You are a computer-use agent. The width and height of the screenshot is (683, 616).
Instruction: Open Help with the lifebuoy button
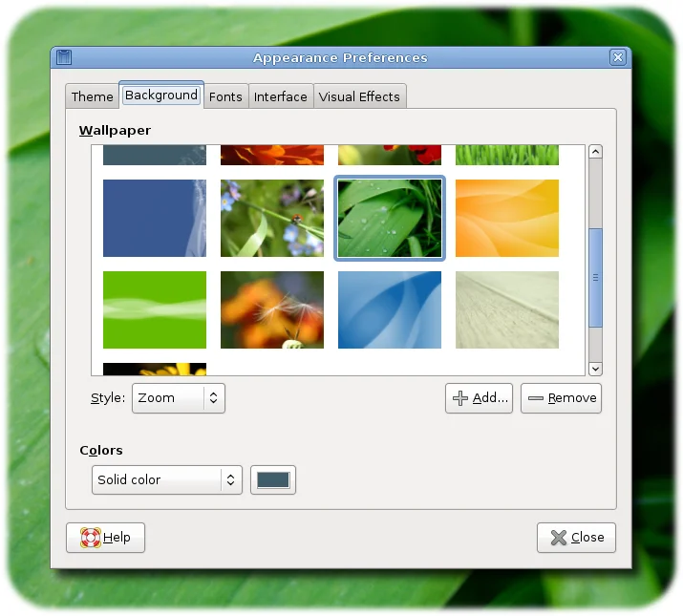click(x=105, y=538)
